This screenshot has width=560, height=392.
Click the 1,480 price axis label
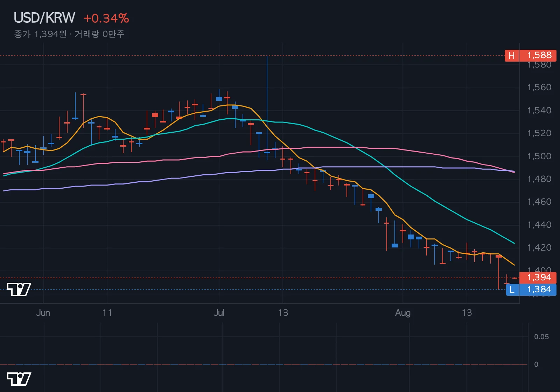coord(539,179)
